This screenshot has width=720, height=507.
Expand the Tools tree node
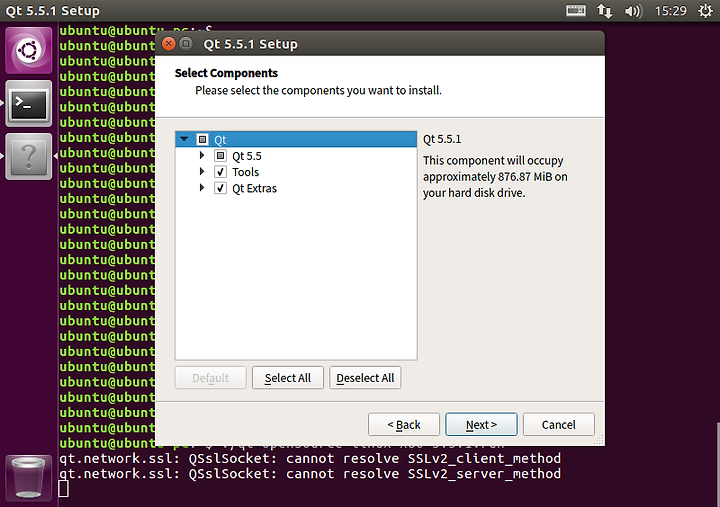[x=202, y=171]
